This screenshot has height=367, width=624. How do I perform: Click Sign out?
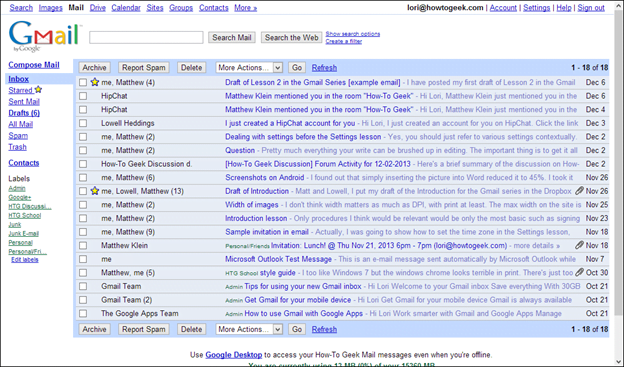(x=591, y=8)
